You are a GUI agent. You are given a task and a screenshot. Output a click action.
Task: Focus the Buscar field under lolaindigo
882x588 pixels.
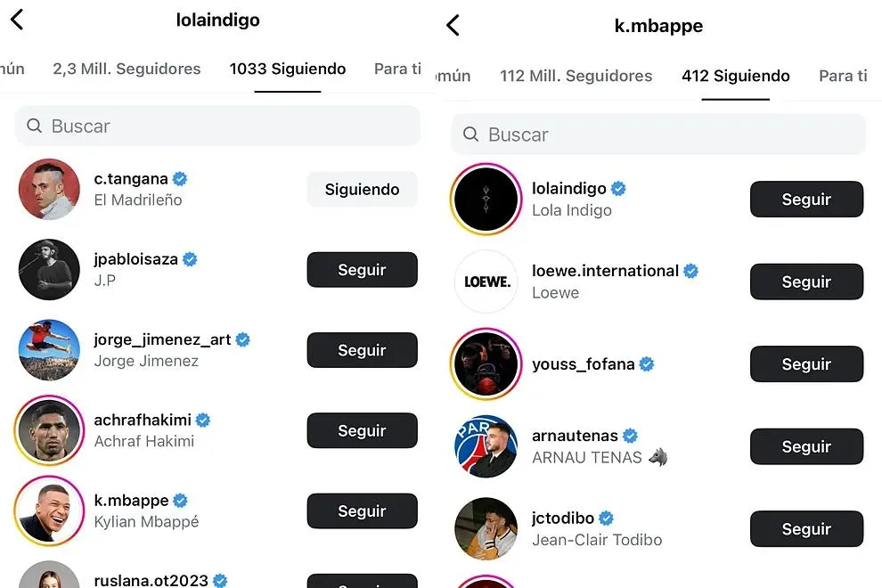223,127
